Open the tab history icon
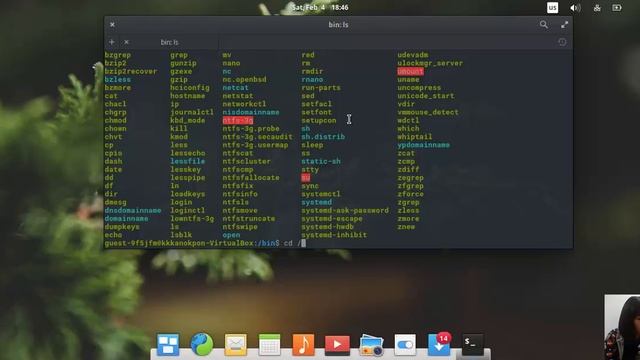 click(562, 42)
